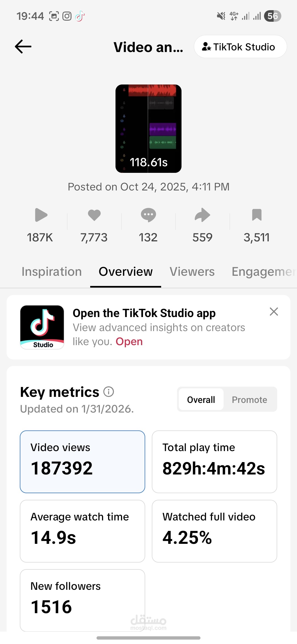
Task: Tap the TikTok Studio app logo
Action: point(42,327)
